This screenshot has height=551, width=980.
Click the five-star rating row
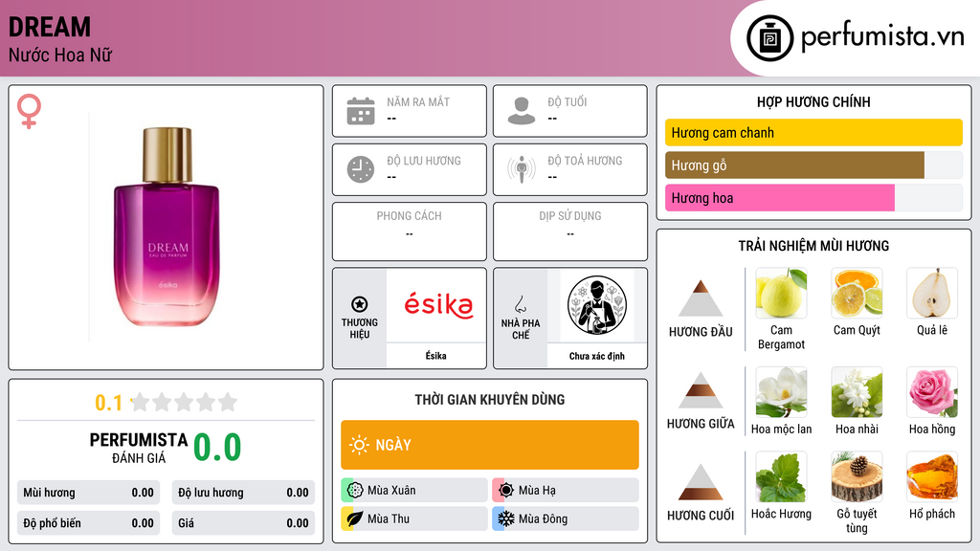pyautogui.click(x=184, y=402)
